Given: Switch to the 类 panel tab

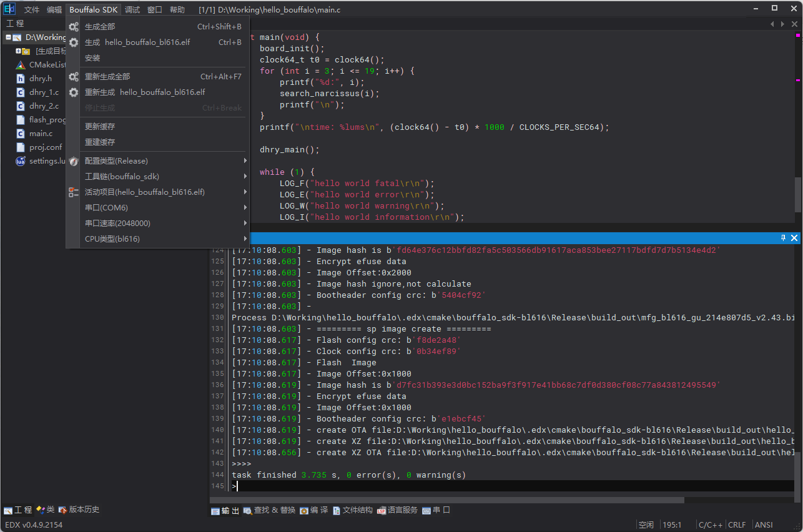Looking at the screenshot, I should pos(46,510).
